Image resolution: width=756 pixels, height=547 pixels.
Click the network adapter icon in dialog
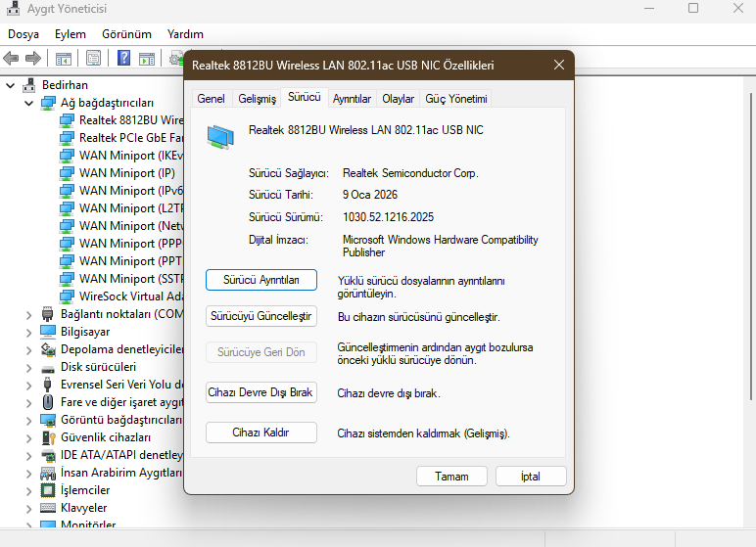[220, 136]
